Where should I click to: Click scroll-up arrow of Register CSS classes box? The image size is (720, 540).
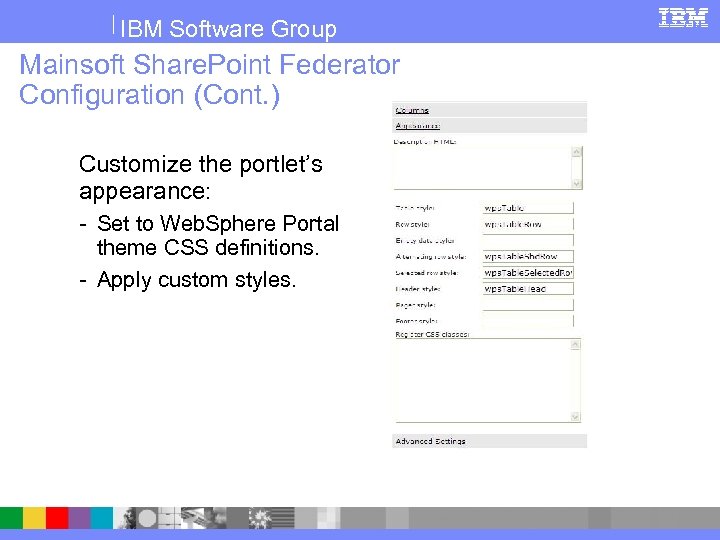[x=575, y=344]
